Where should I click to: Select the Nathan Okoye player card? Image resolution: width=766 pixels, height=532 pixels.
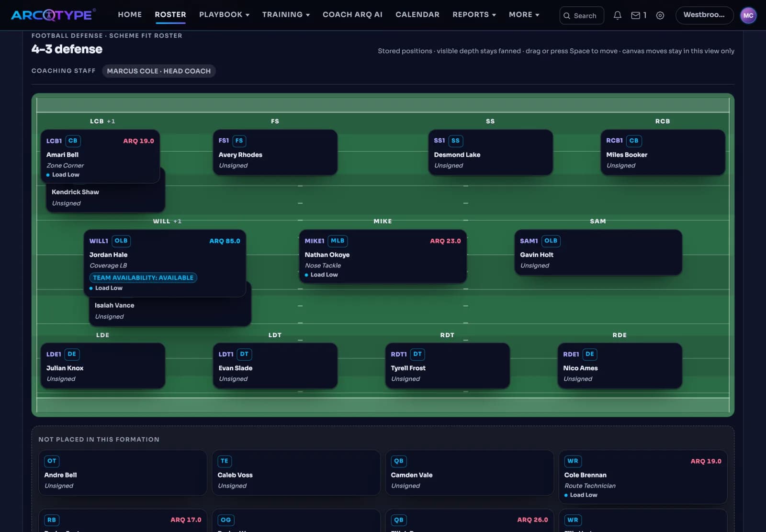(x=383, y=256)
